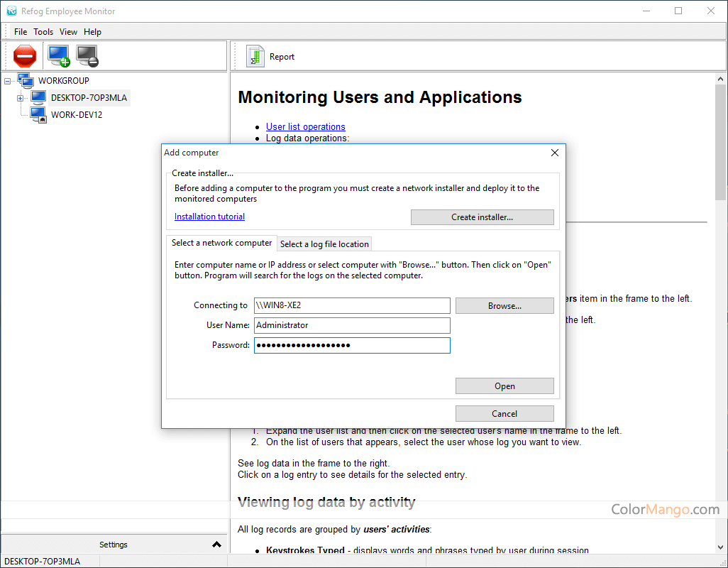Select WORK-DEV12 computer in tree
The width and height of the screenshot is (728, 568).
77,115
